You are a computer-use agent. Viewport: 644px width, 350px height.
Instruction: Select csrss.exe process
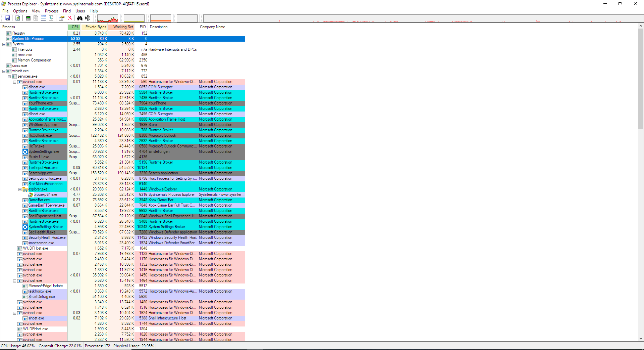click(19, 65)
